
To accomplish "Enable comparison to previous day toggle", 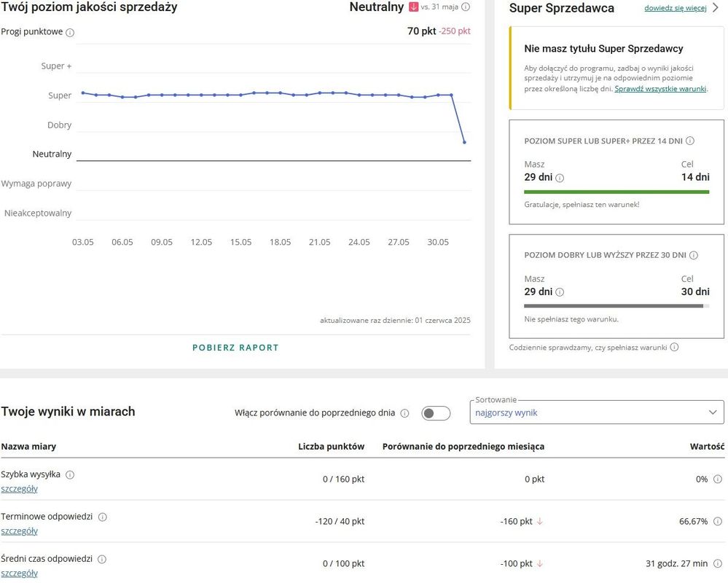I will (x=436, y=413).
